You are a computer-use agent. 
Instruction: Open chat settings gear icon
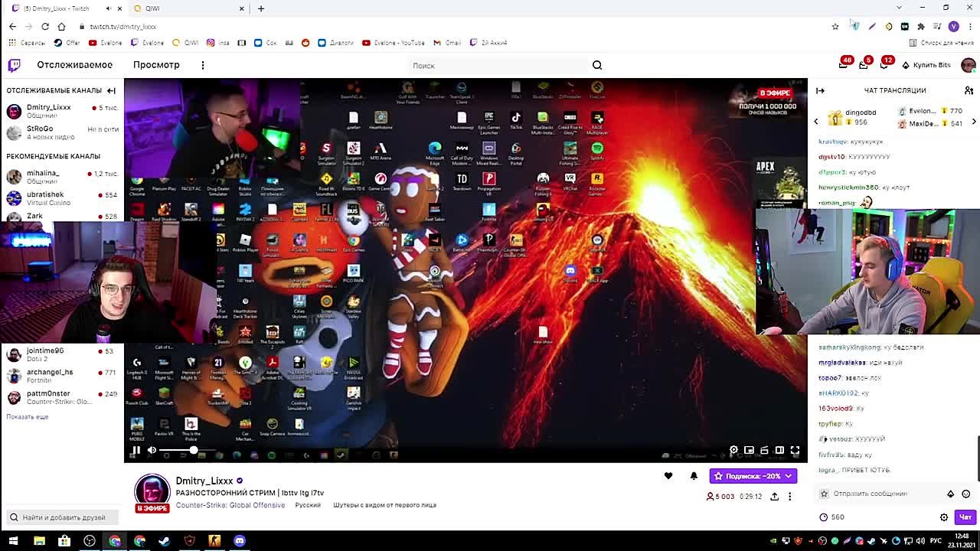[x=944, y=517]
